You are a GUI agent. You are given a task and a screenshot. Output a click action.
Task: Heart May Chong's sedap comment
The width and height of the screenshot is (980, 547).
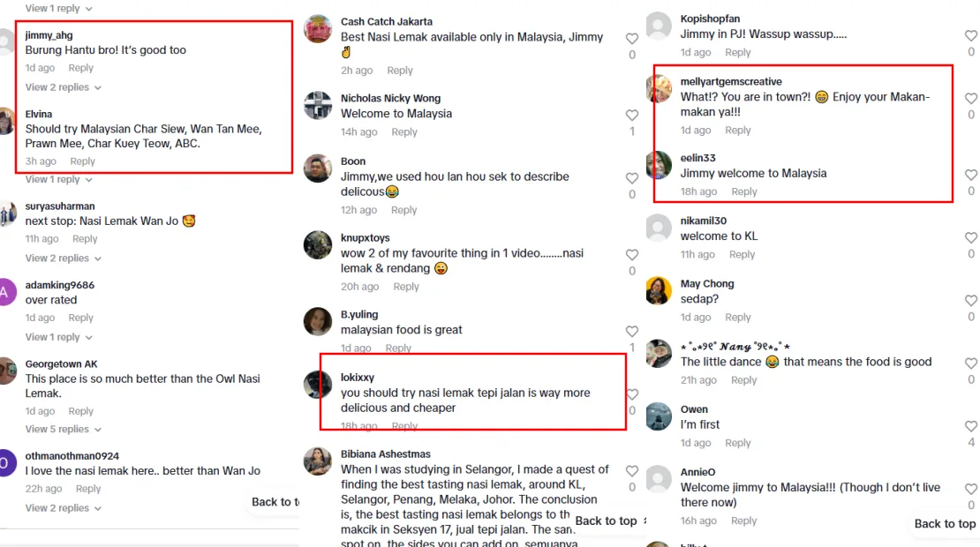(x=970, y=300)
